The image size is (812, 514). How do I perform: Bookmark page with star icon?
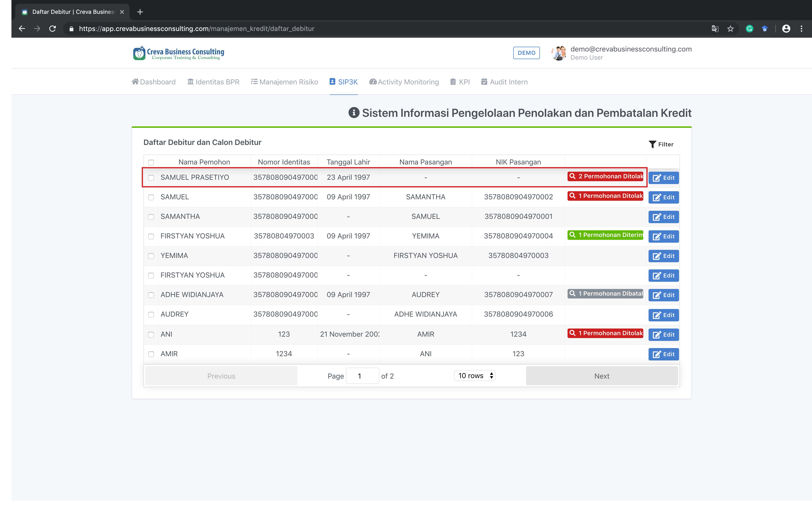click(x=731, y=29)
